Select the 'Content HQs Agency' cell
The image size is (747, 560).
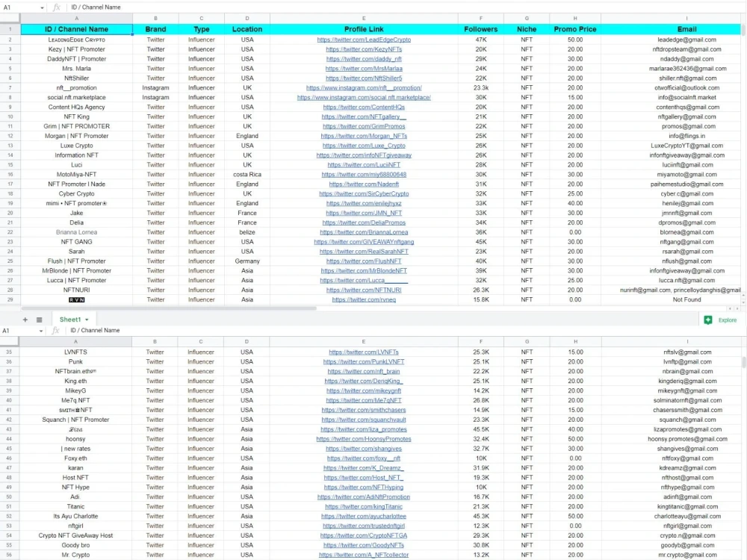pyautogui.click(x=76, y=107)
